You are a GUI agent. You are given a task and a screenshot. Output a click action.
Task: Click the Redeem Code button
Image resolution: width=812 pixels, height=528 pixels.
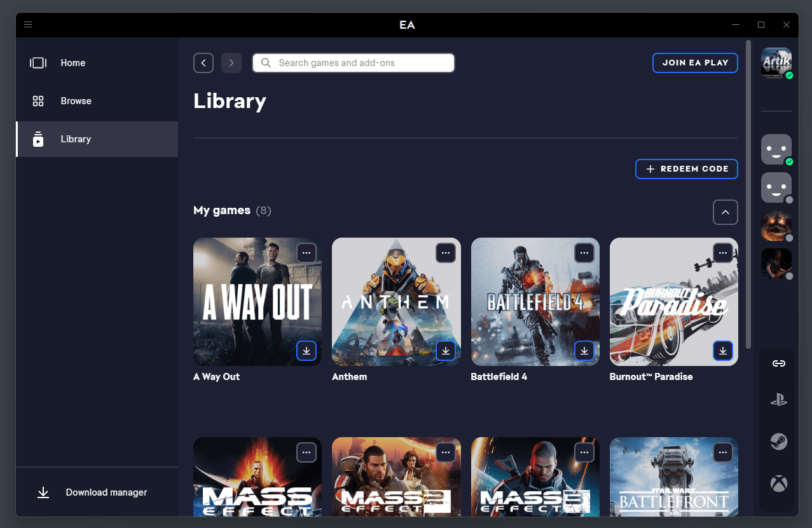click(x=687, y=169)
